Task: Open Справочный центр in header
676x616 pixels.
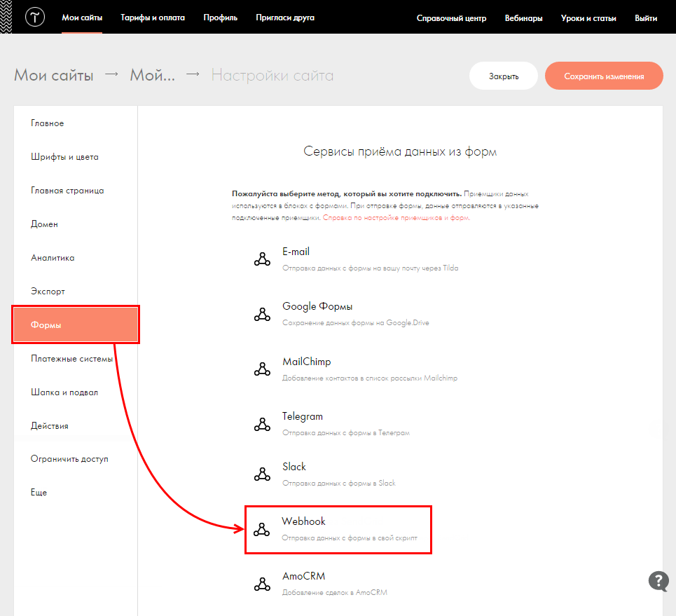Action: click(451, 18)
